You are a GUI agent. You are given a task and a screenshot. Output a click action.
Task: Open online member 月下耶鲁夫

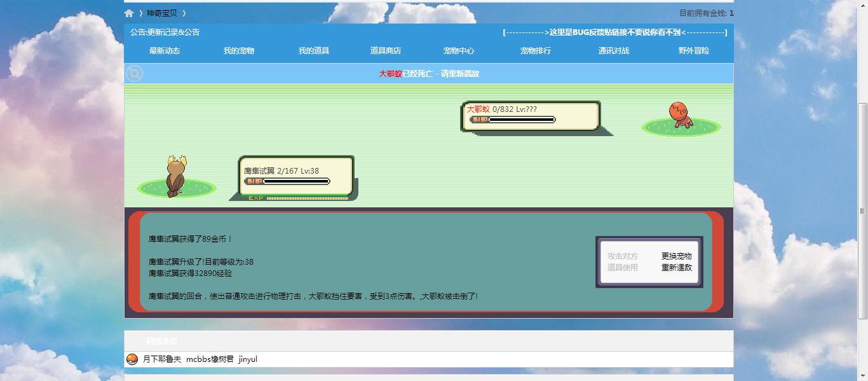pos(162,359)
